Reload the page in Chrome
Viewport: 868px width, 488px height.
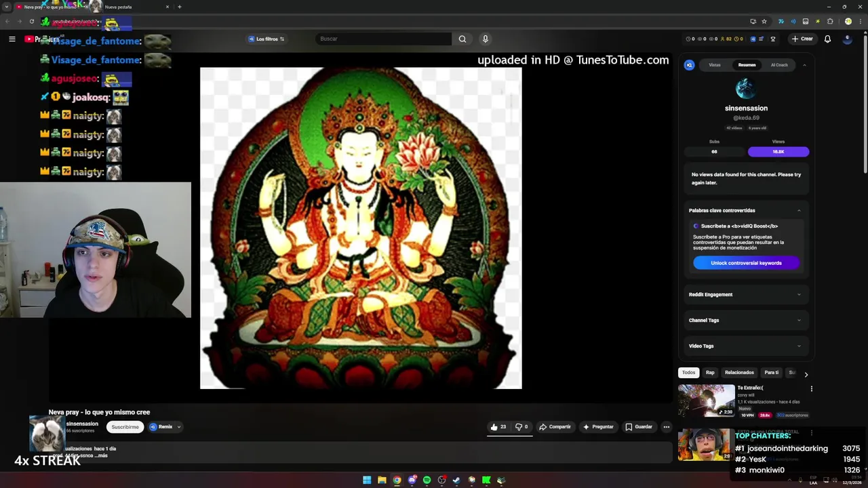[32, 21]
